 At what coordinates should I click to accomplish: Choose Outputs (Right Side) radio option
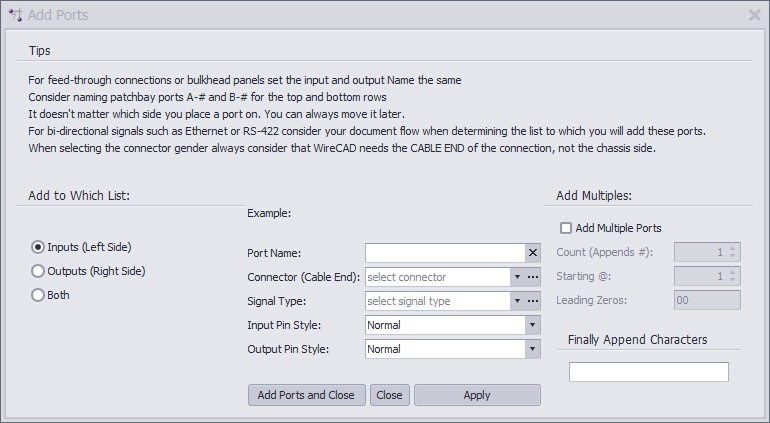(x=88, y=271)
